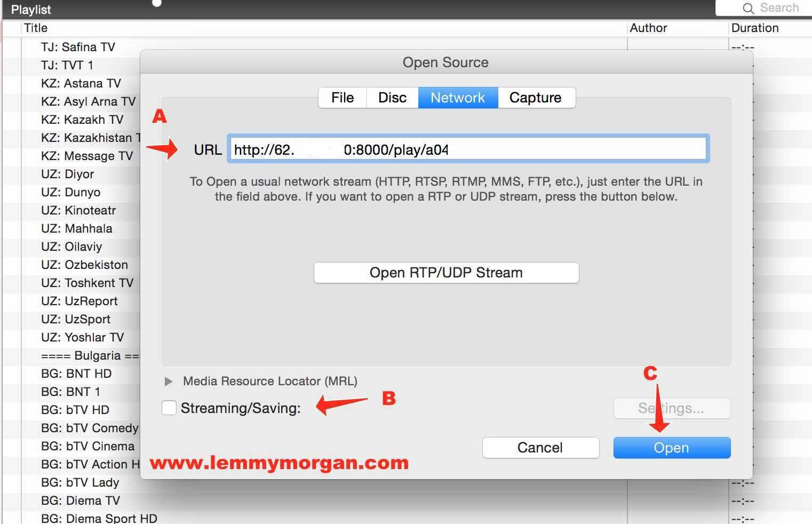Select playlist row UZ: Diyor

[x=67, y=174]
